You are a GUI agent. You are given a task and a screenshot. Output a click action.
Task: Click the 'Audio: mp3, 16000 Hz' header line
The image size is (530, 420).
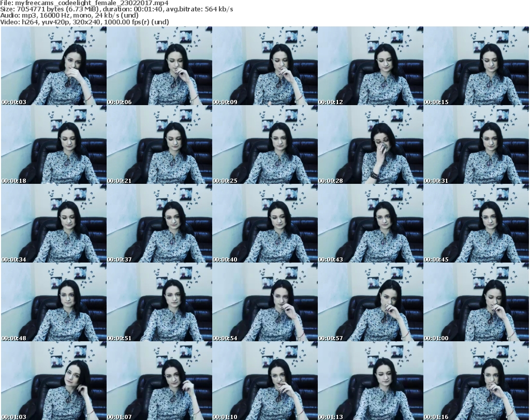pyautogui.click(x=69, y=16)
